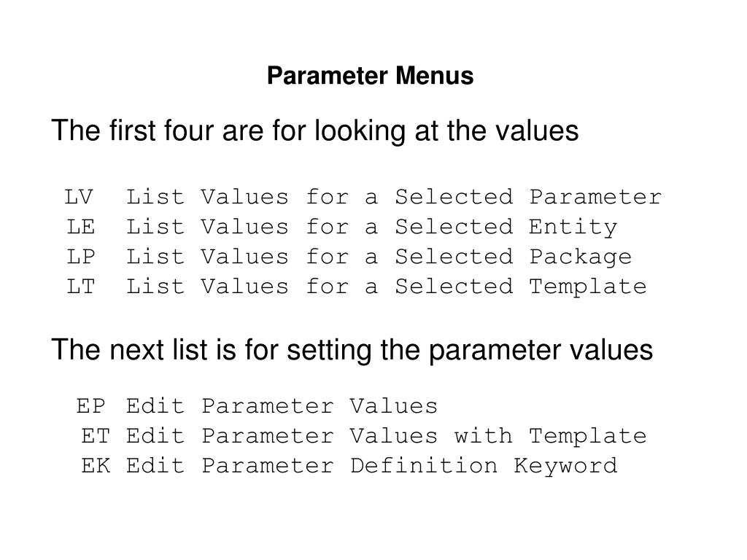
Task: Click 'The next list is for setting' sentence
Action: [352, 350]
